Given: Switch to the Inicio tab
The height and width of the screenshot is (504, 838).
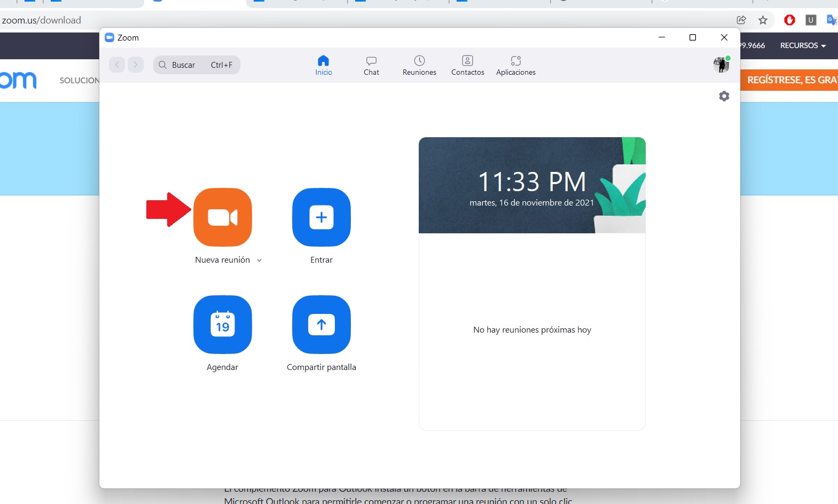Looking at the screenshot, I should click(x=324, y=66).
